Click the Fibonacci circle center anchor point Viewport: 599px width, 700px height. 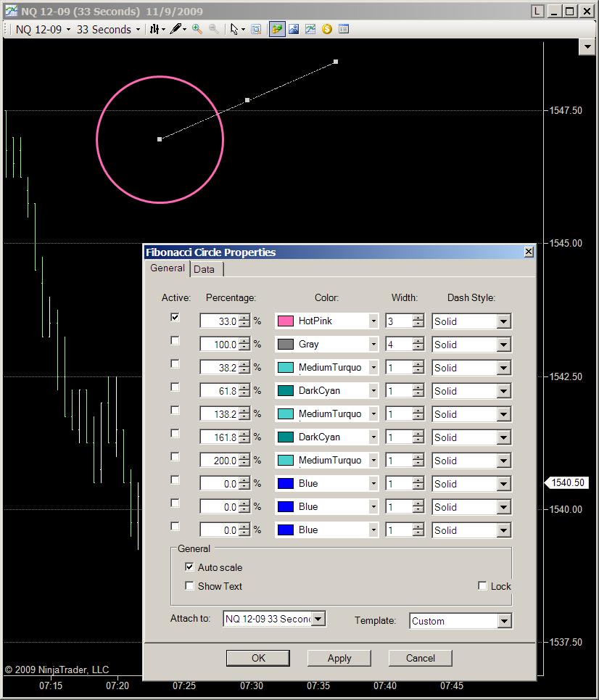tap(160, 139)
